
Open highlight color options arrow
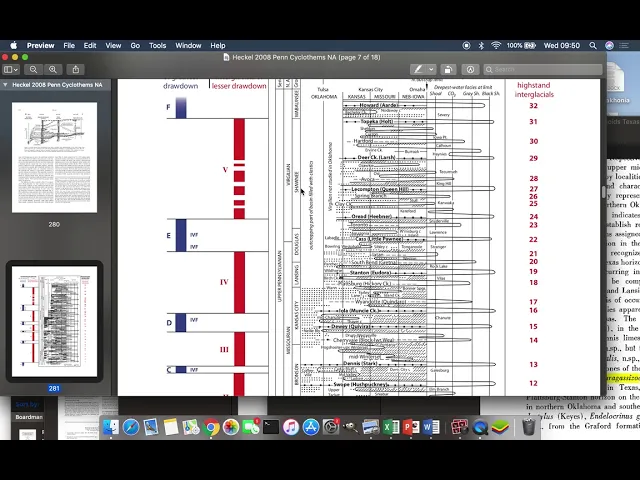[x=431, y=69]
